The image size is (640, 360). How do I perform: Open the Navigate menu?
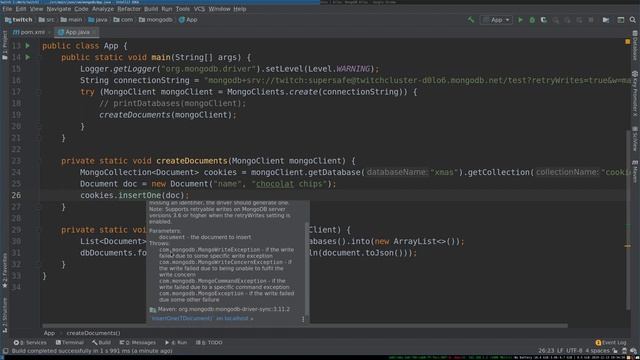(x=58, y=9)
